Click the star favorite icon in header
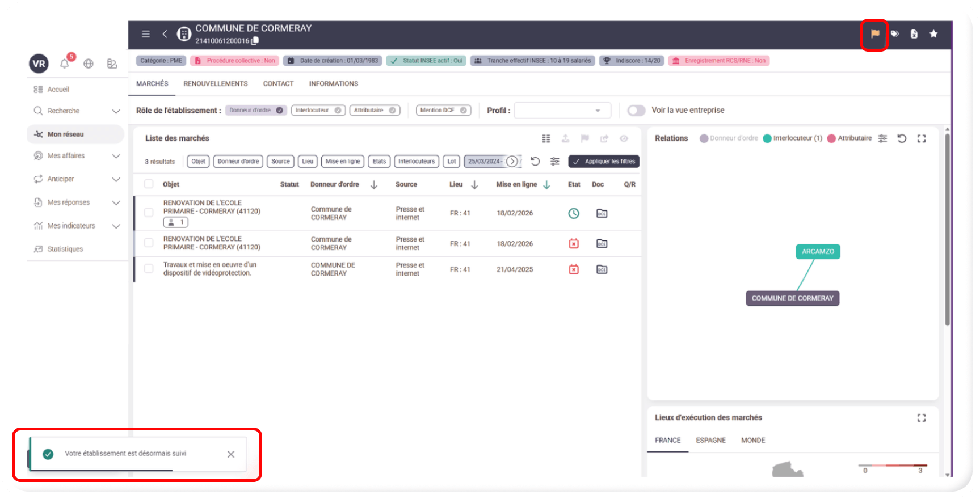The image size is (980, 499). (933, 34)
